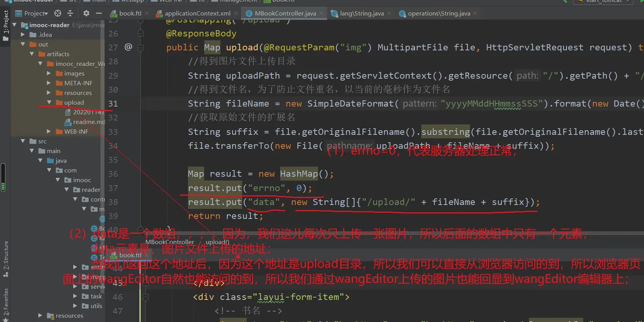Click the locate-in-project crosshair icon
Screen dimensions: 644x322
tap(58, 13)
